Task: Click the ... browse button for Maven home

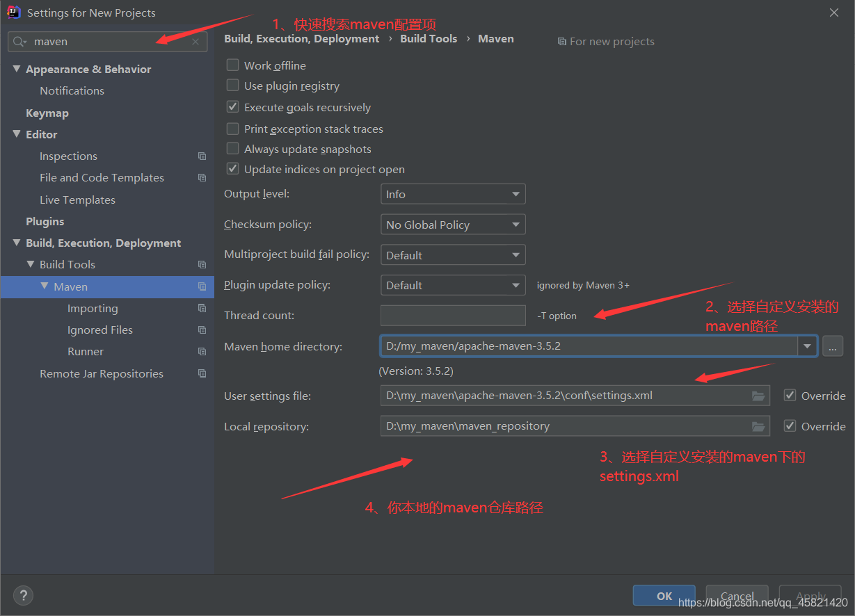Action: (833, 346)
